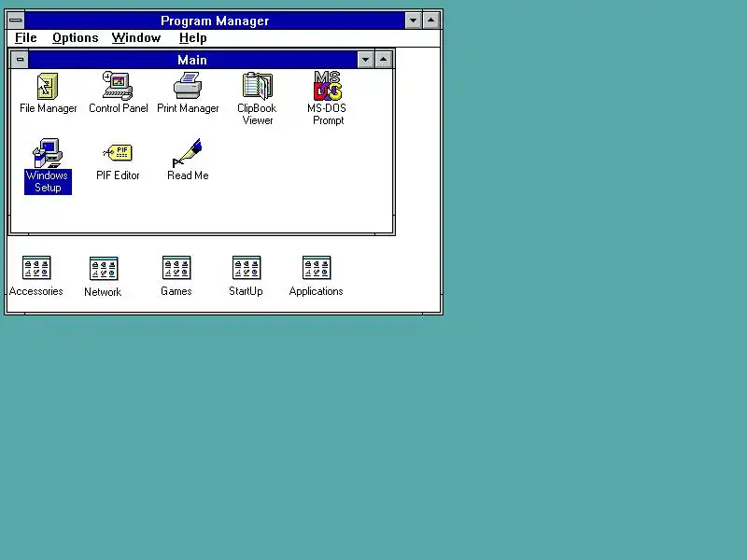Select the Windows Setup icon
This screenshot has width=747, height=560.
(48, 153)
